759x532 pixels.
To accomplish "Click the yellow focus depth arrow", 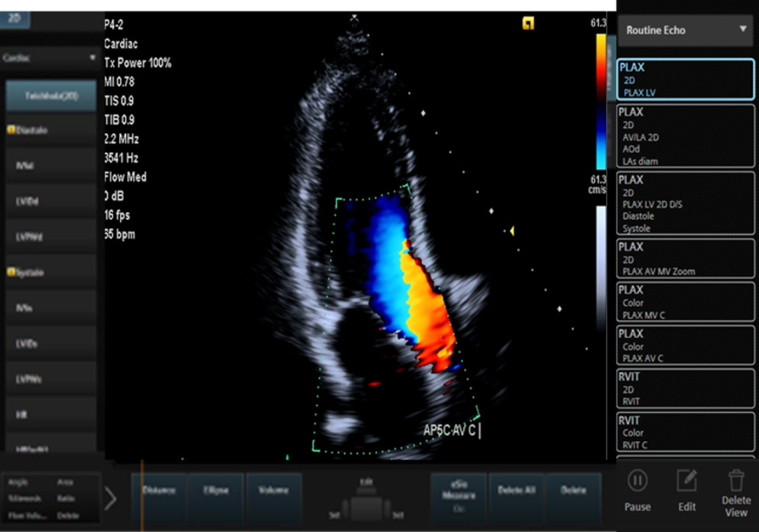I will 511,232.
